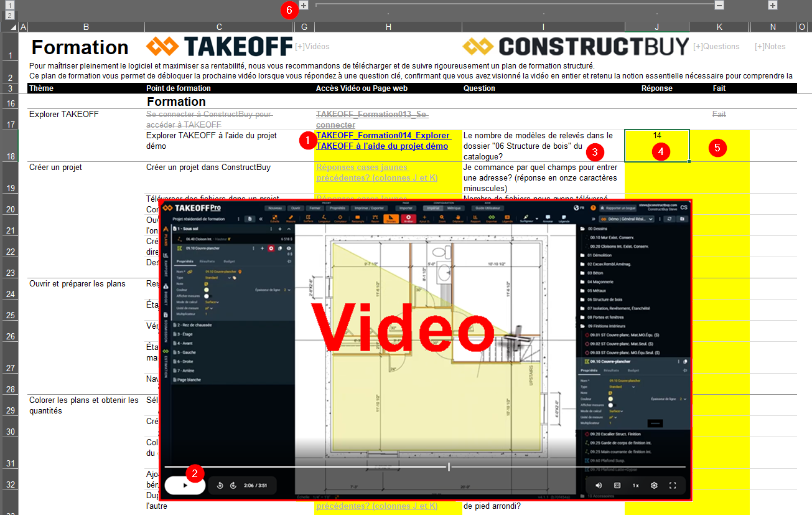Select the Longueur length tool
The height and width of the screenshot is (515, 812).
(324, 219)
